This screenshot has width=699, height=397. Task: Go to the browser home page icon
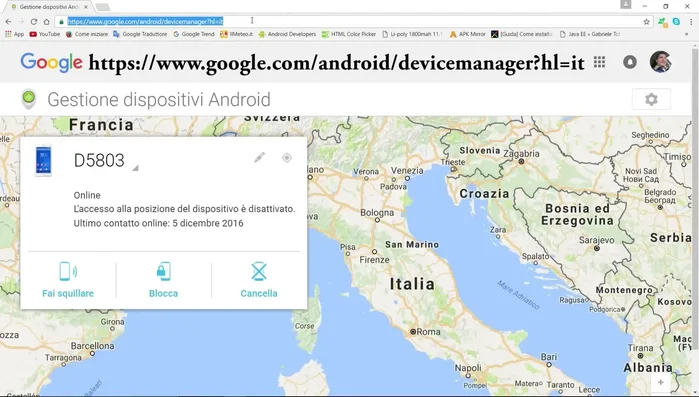[x=46, y=21]
